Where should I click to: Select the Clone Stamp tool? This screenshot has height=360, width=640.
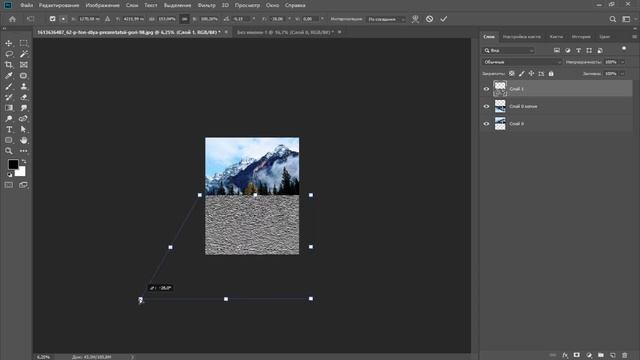tap(24, 86)
